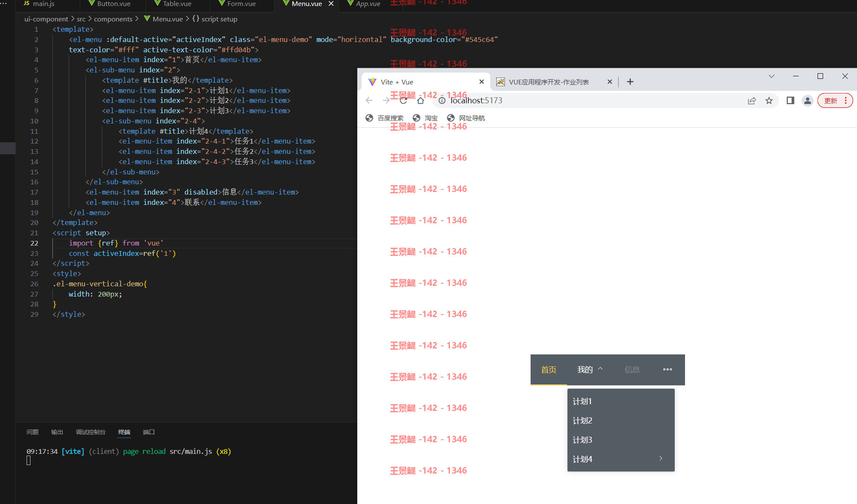Click components folder in breadcrumb

click(113, 19)
